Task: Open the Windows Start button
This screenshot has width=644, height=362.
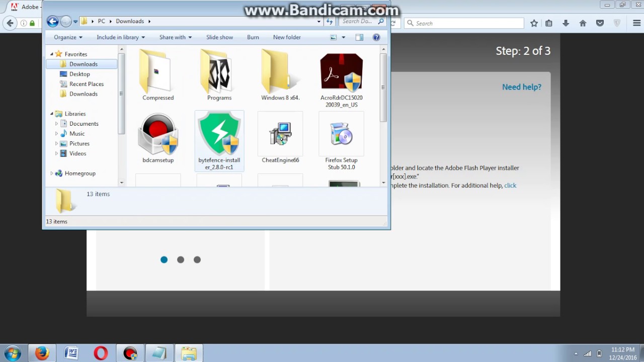Action: pos(12,353)
